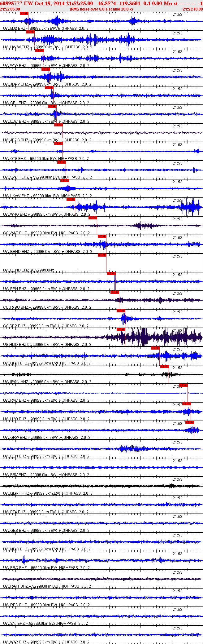The width and height of the screenshot is (203, 644).
Task: Choose the 'CC.TMBU BHZ' label
Action: click(x=16, y=307)
